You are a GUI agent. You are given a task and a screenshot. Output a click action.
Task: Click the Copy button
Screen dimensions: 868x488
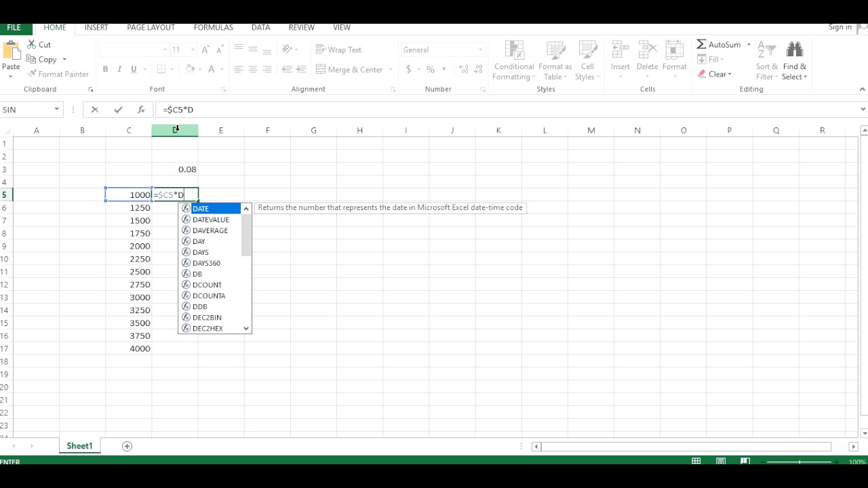(42, 59)
